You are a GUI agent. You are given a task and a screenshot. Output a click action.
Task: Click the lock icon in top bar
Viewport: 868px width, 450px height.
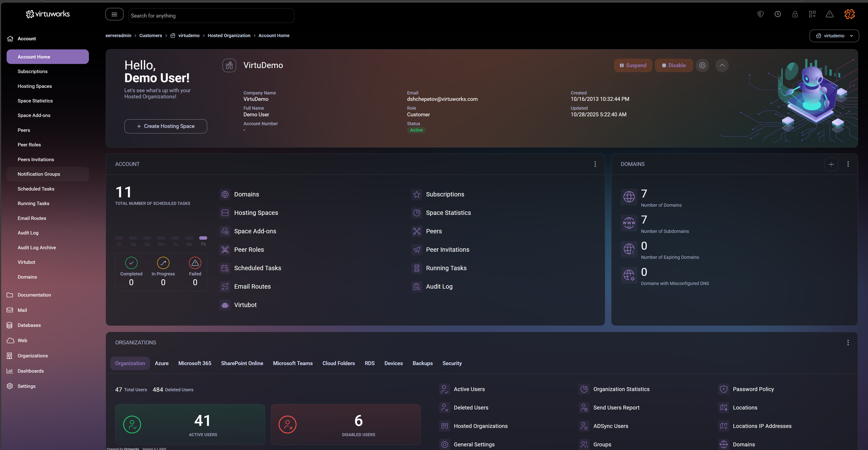795,14
